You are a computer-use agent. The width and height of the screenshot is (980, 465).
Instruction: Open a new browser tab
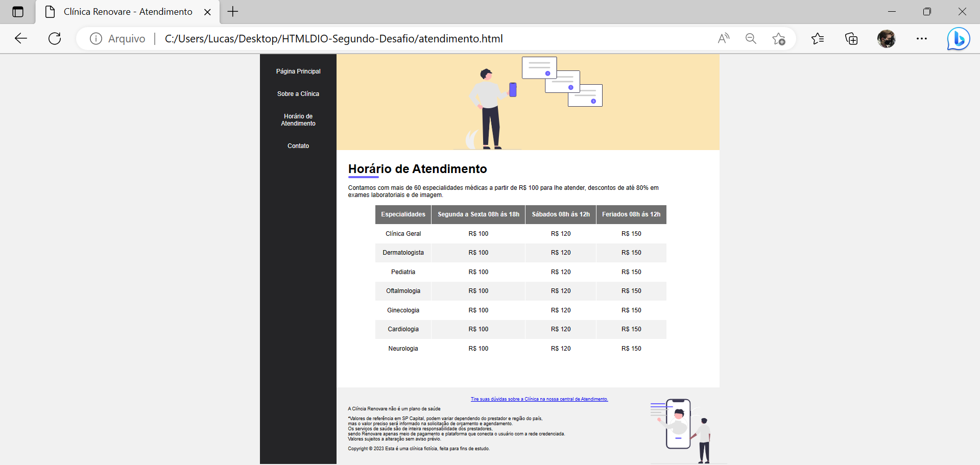point(232,11)
